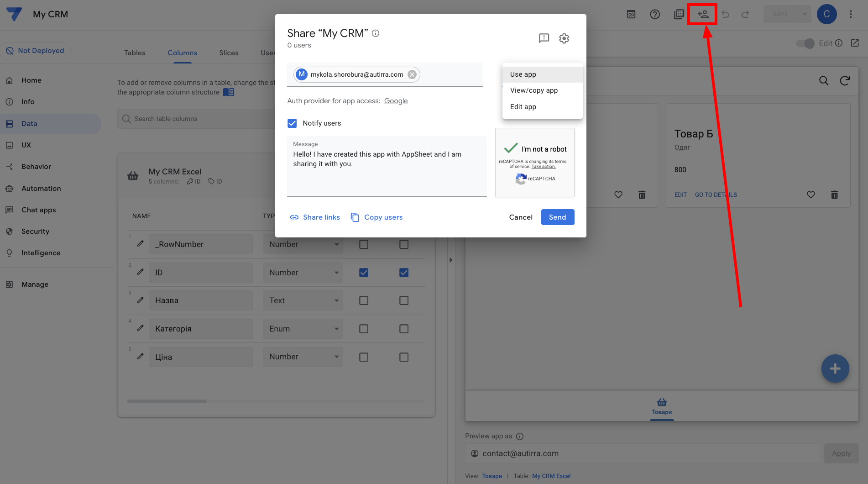Open the help question mark icon
This screenshot has height=484, width=868.
[x=655, y=14]
